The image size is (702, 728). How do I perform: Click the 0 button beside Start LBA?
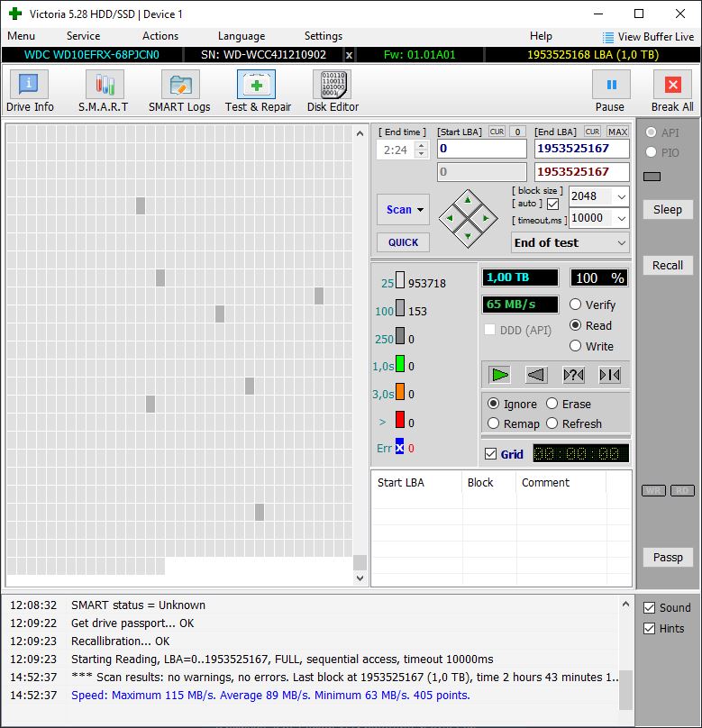coord(517,132)
